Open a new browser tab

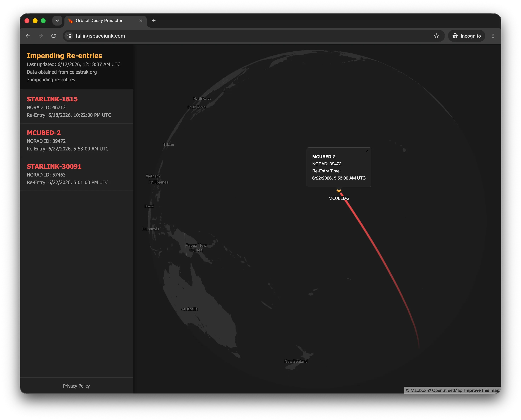coord(154,21)
